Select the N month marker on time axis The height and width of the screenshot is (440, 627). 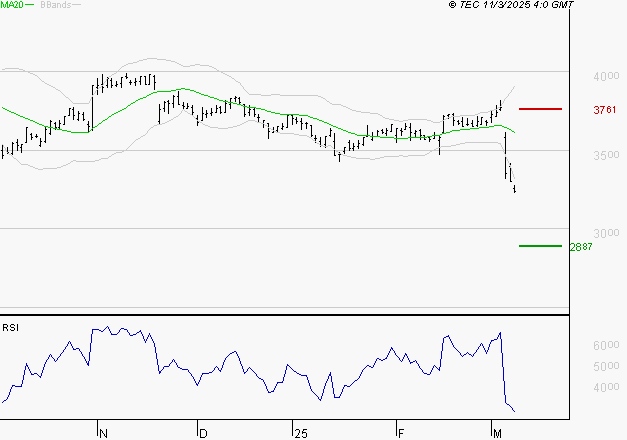click(103, 432)
